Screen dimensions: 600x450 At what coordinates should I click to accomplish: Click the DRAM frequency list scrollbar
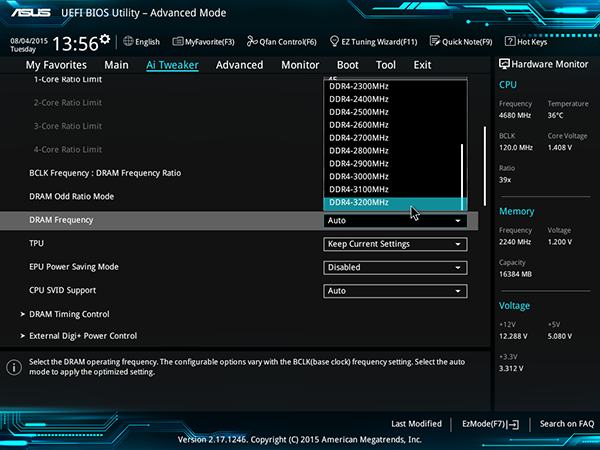pyautogui.click(x=462, y=176)
